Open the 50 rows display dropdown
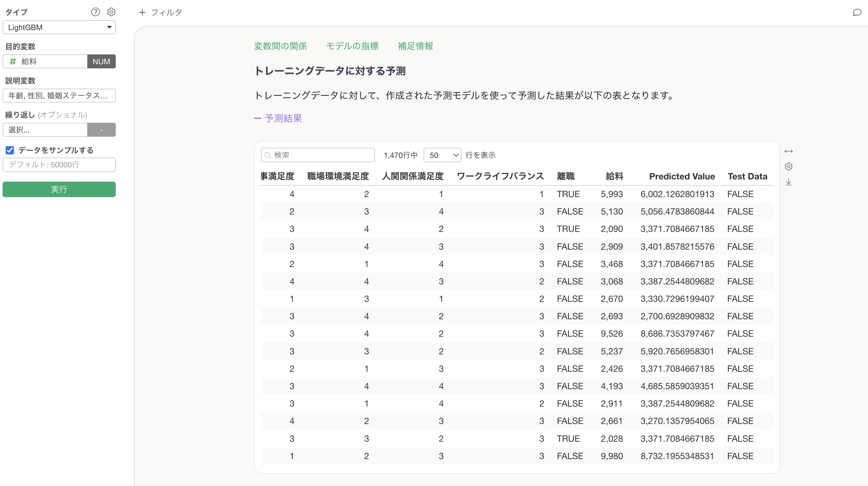 tap(442, 155)
